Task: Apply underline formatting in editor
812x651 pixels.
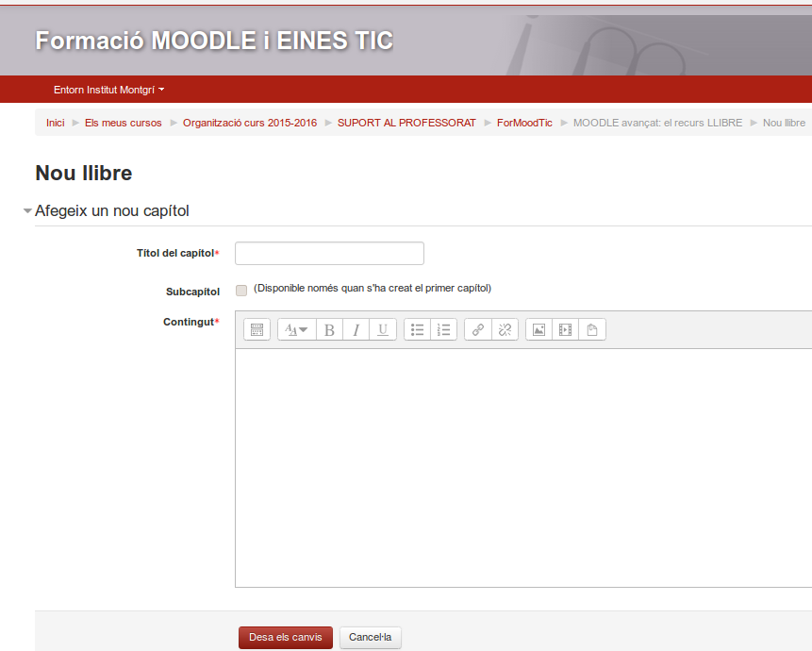Action: click(383, 330)
